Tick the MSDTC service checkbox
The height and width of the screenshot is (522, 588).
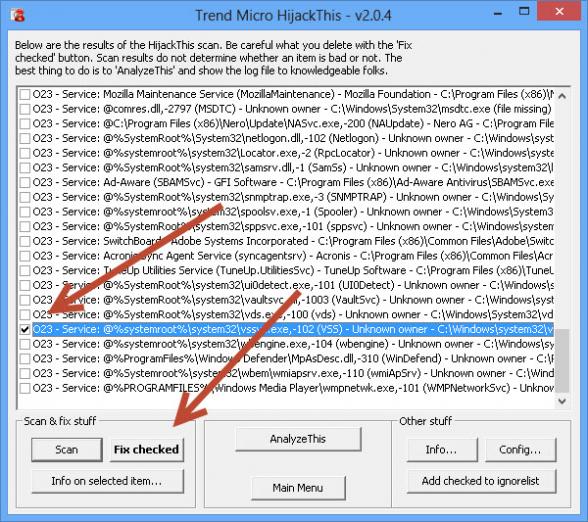(25, 109)
